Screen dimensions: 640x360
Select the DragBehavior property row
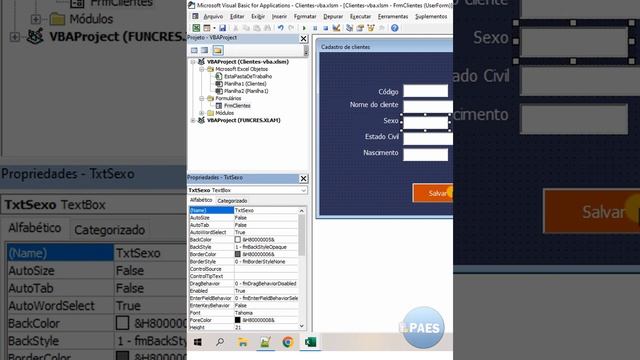pos(244,284)
